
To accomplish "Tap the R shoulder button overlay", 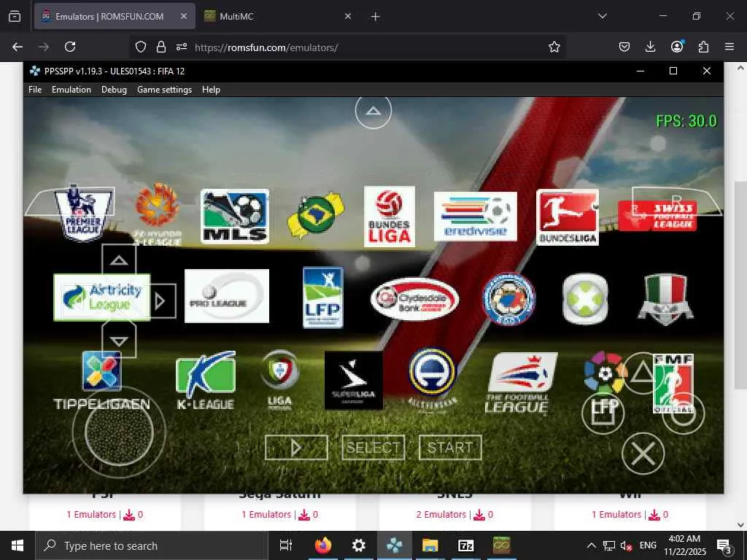I will pyautogui.click(x=676, y=201).
